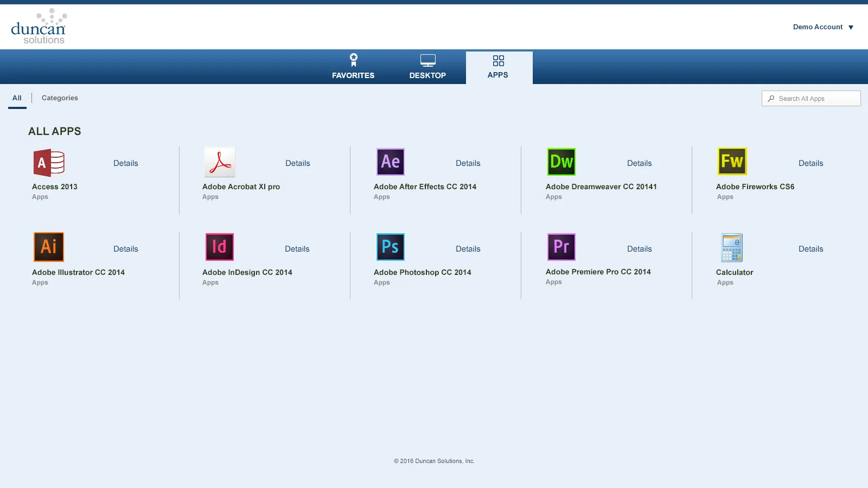Click the Calculator app name
The height and width of the screenshot is (488, 868).
[x=735, y=272]
